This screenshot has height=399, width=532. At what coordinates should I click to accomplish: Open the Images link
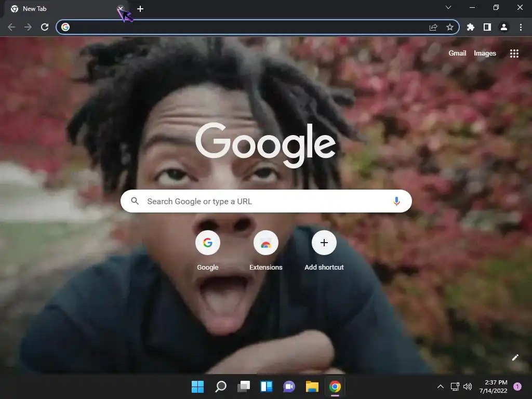(485, 54)
